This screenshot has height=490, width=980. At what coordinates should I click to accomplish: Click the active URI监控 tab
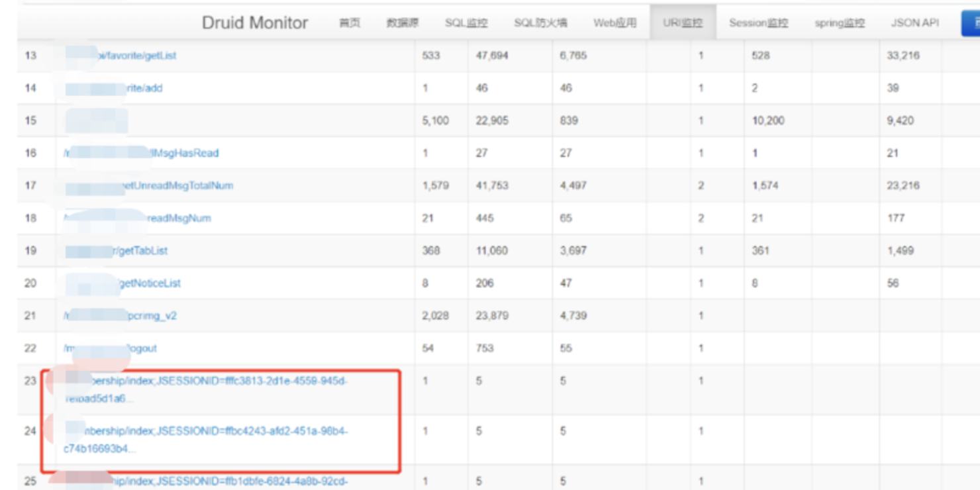(x=683, y=23)
